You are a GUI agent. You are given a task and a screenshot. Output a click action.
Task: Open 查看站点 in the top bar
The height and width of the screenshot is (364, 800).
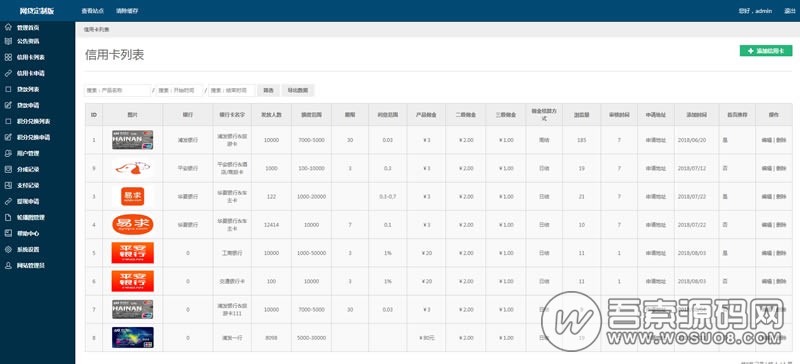coord(92,11)
